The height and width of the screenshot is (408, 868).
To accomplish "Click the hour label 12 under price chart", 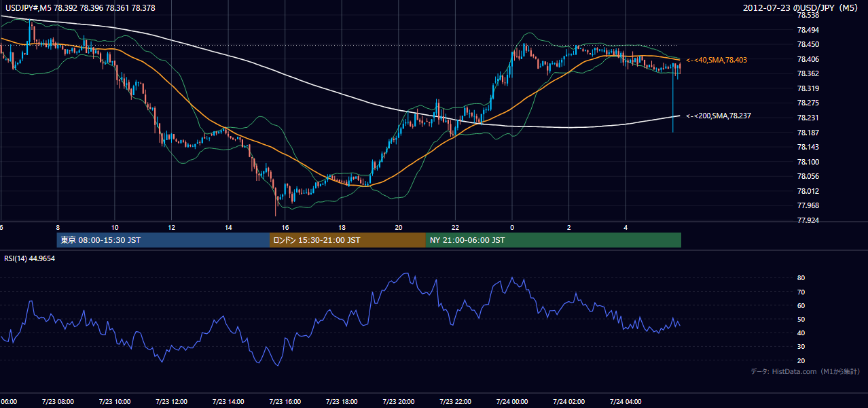I will tap(172, 228).
